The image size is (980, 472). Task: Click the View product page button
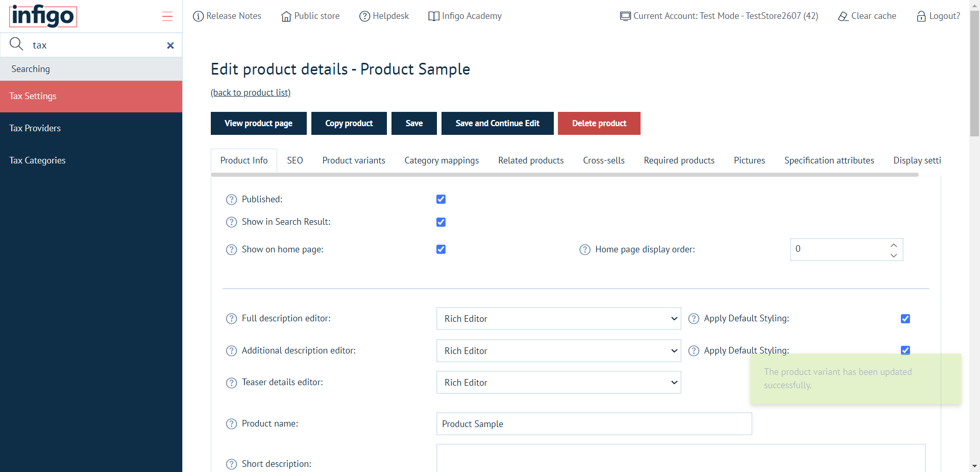pyautogui.click(x=259, y=123)
